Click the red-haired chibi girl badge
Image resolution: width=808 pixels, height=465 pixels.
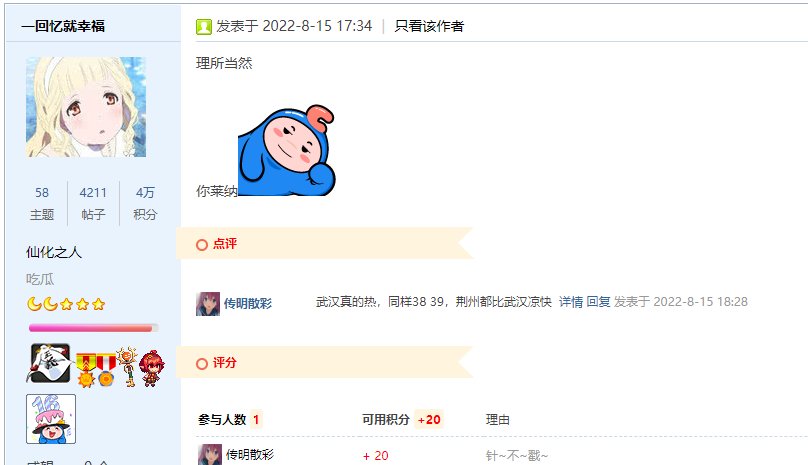pyautogui.click(x=152, y=368)
